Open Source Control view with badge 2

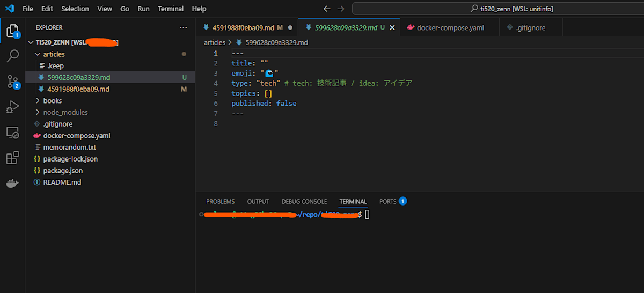point(12,81)
